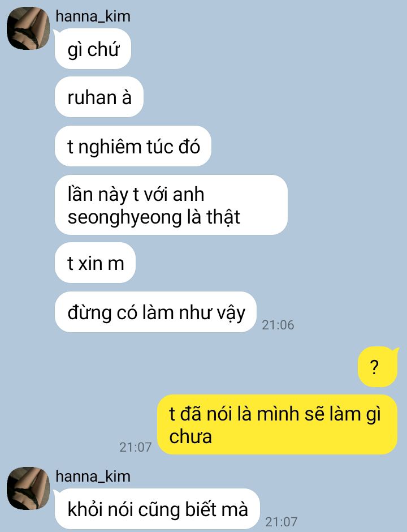Select the 't xin m' bubble
This screenshot has width=407, height=532.
[x=95, y=263]
